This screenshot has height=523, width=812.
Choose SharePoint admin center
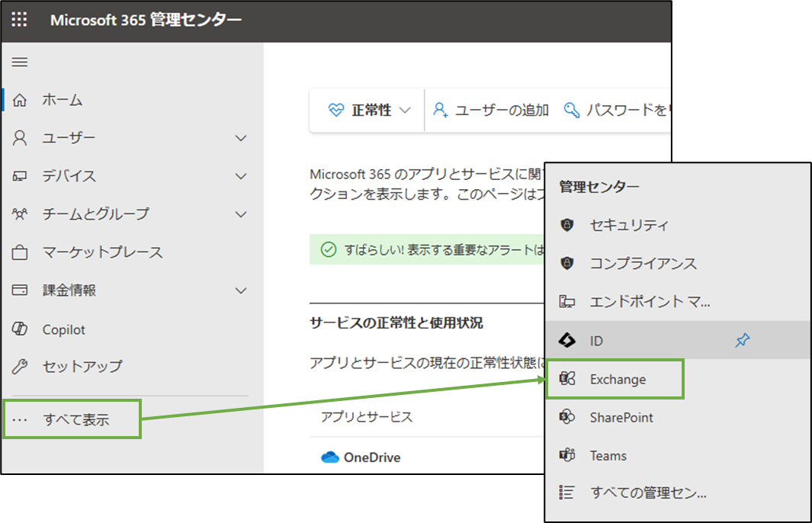[x=621, y=417]
